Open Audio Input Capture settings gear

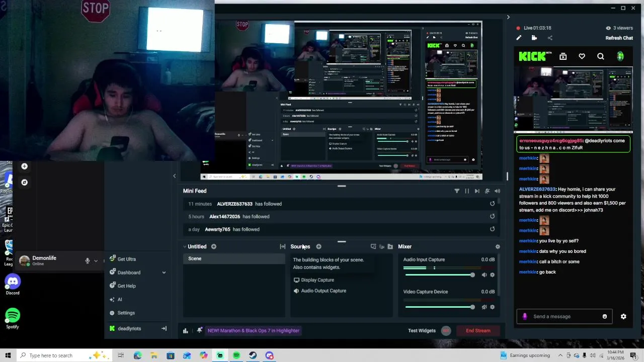pyautogui.click(x=492, y=275)
